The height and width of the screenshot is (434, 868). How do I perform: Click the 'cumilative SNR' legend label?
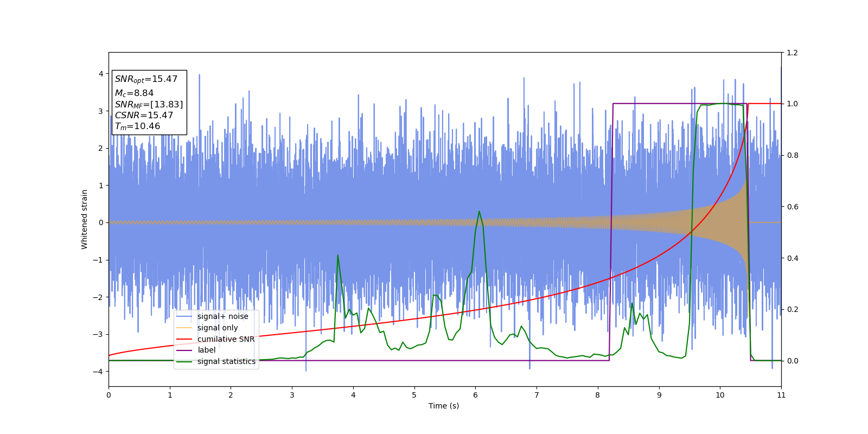[226, 339]
